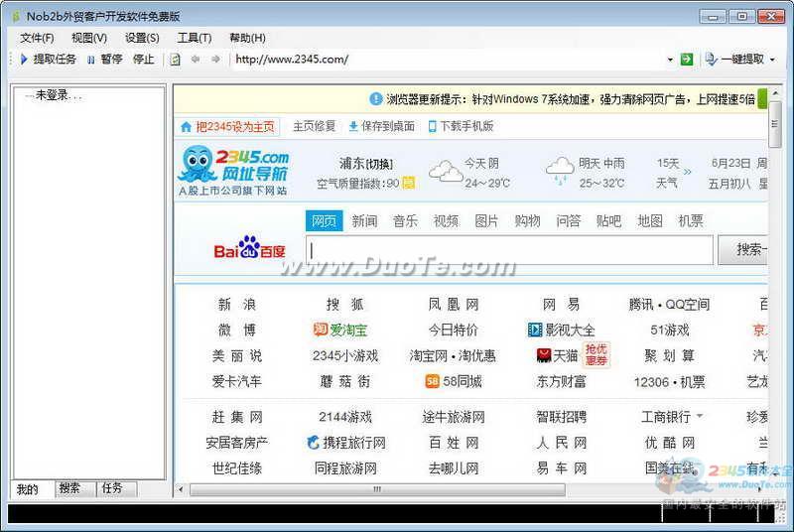Click the 停止 toolbar button
The image size is (794, 532).
click(x=143, y=60)
